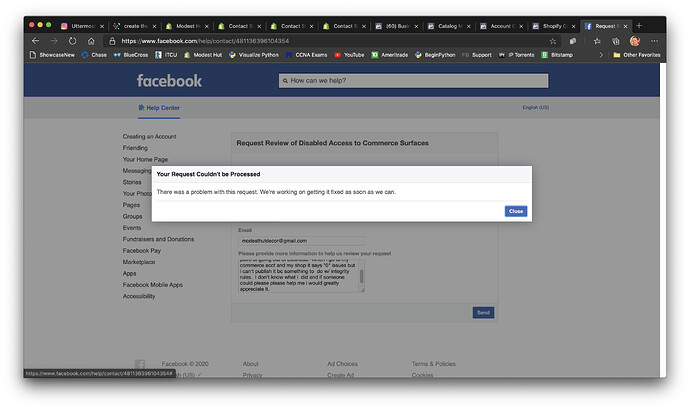Open Facebook Mobile Apps help topic

pos(153,285)
